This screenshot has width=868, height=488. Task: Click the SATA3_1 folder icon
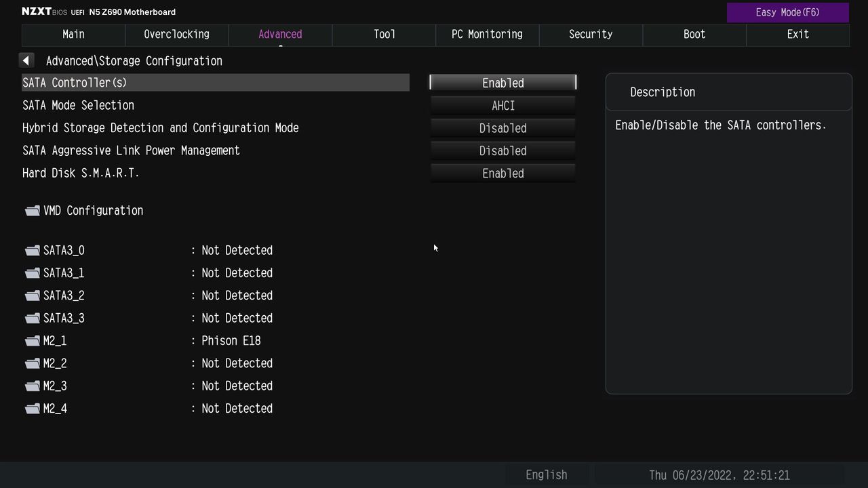point(33,273)
